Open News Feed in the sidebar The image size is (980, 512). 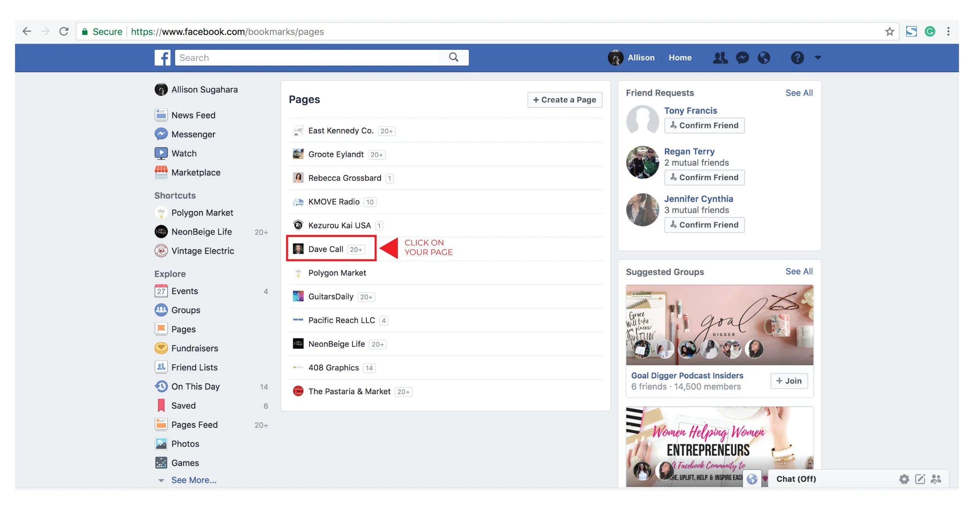click(x=185, y=115)
